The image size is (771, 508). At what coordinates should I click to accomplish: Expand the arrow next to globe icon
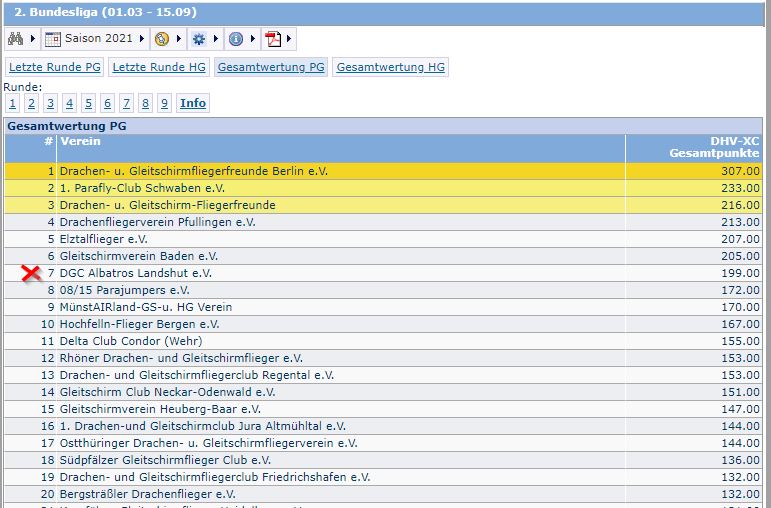[x=178, y=38]
